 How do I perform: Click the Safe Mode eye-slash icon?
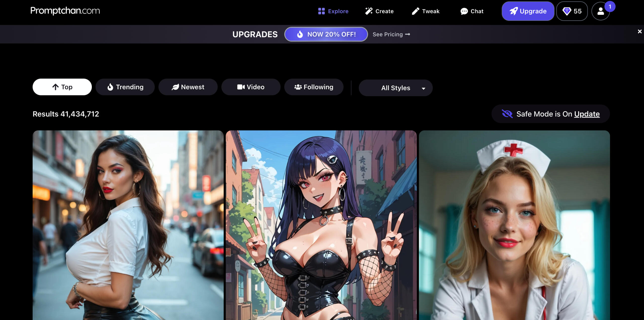(507, 114)
